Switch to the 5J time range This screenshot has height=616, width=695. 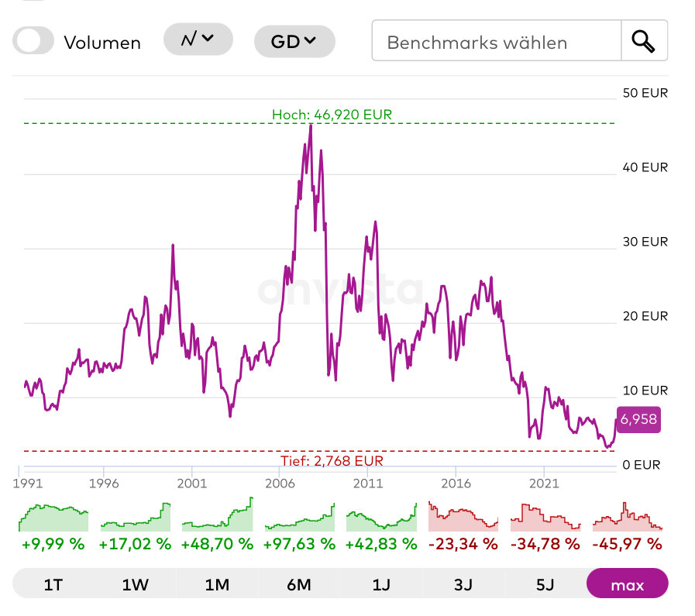point(545,584)
